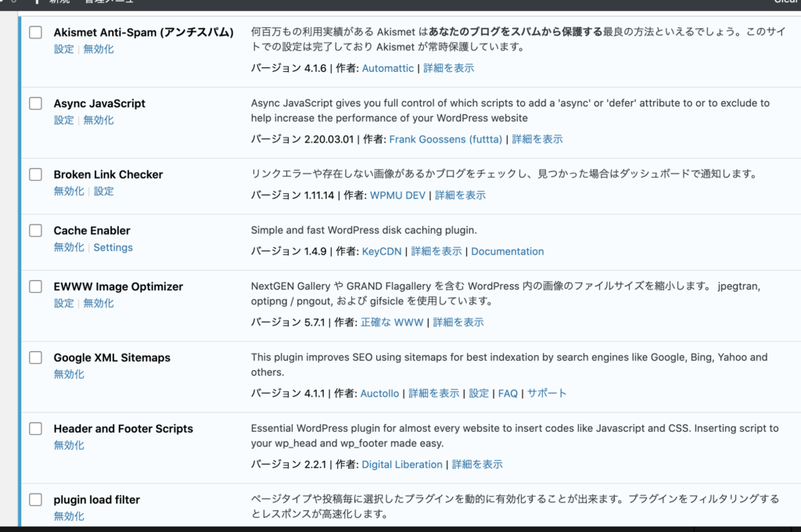Show EWWW Image Optimizer 詳細を表示
The width and height of the screenshot is (801, 532).
coord(458,322)
